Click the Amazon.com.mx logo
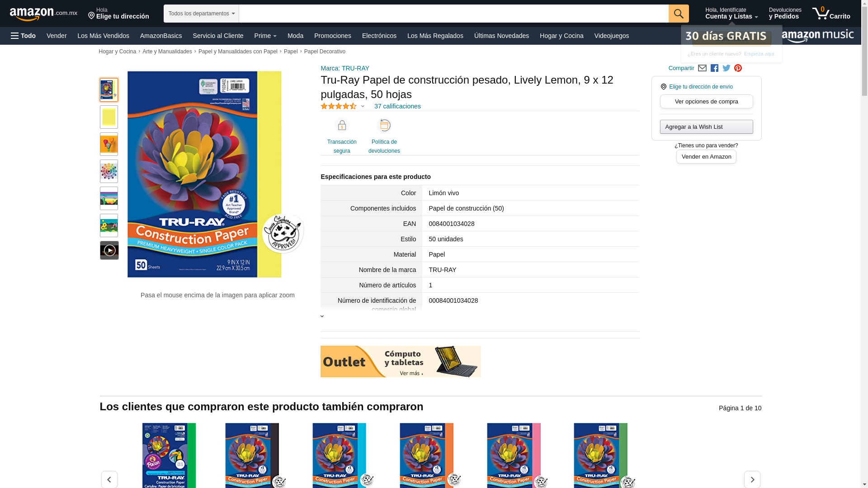Screen dimensions: 868x488 (x=43, y=14)
